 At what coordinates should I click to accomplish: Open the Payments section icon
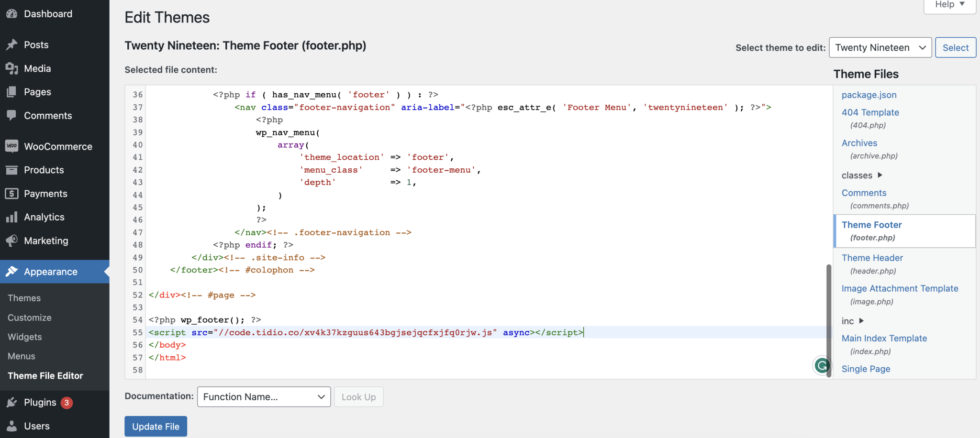tap(12, 193)
